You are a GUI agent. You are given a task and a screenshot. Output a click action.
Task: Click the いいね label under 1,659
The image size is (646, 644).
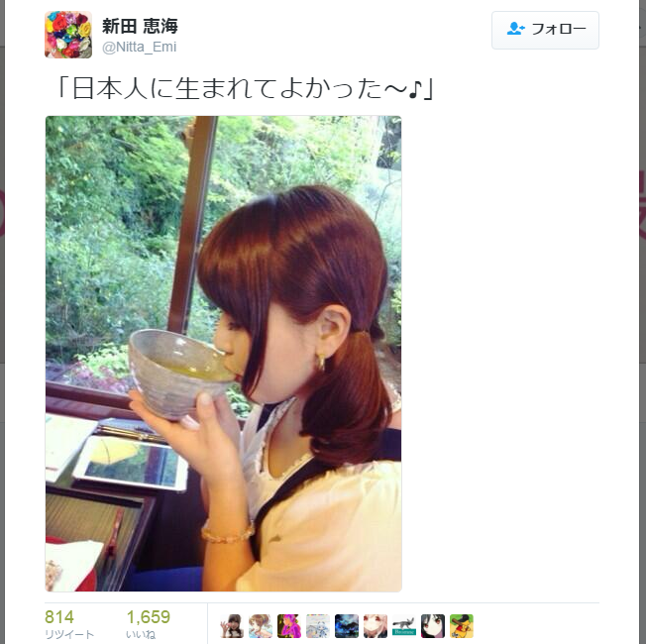click(141, 634)
